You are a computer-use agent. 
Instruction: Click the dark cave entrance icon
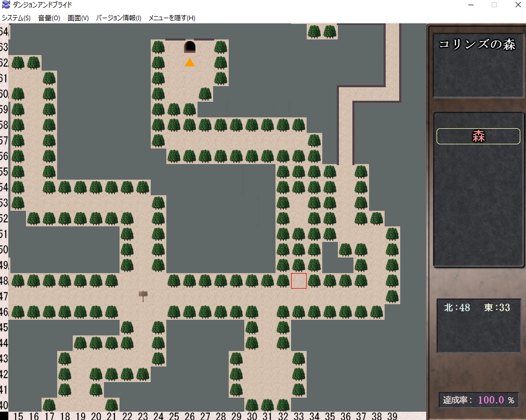(x=190, y=47)
